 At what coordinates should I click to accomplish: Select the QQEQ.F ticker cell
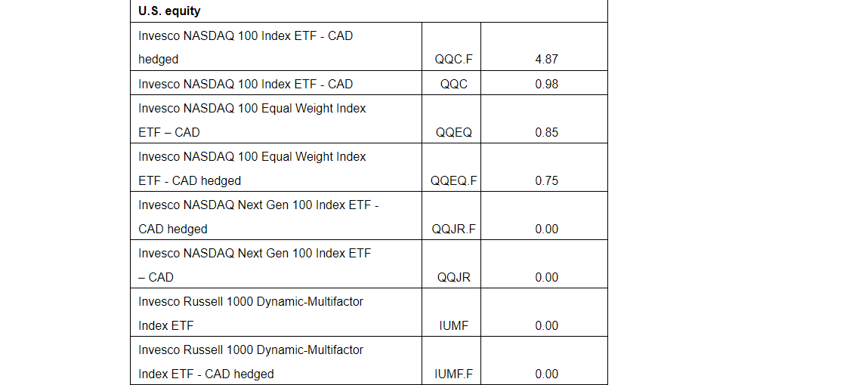tap(454, 180)
